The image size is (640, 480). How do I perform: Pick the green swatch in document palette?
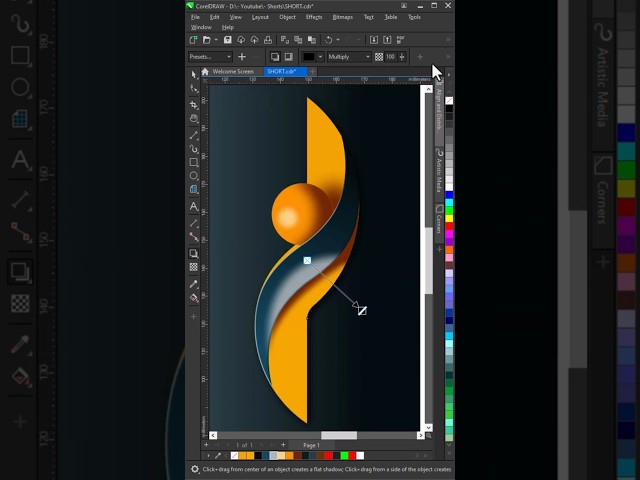(344, 456)
